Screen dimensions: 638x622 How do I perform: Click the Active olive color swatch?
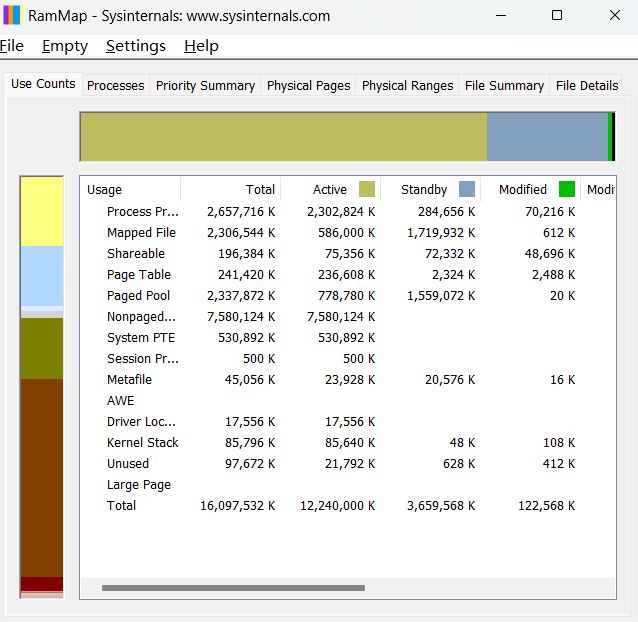367,189
